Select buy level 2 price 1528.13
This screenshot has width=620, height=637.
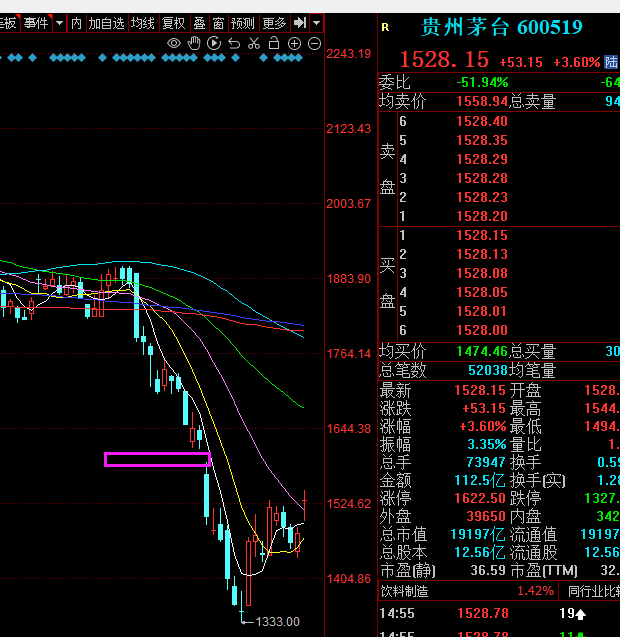[x=482, y=254]
